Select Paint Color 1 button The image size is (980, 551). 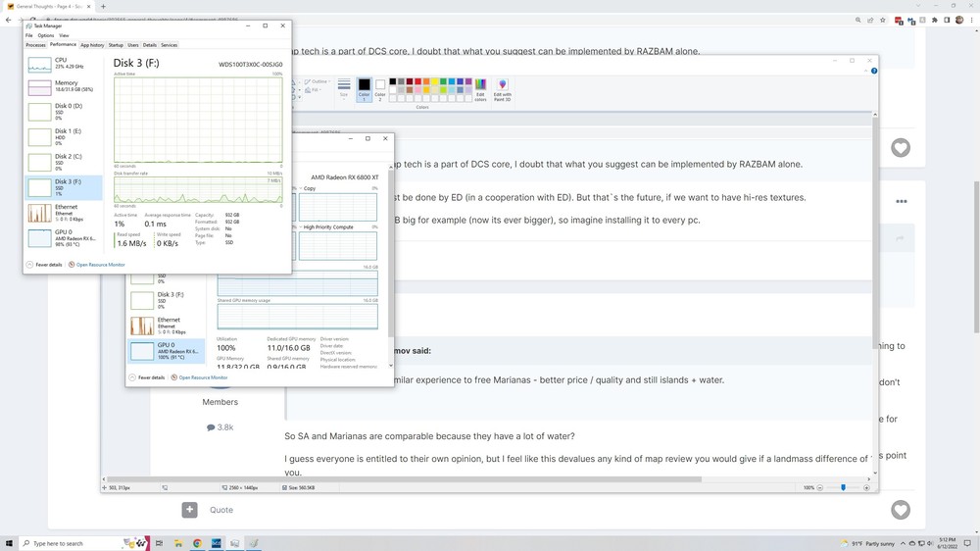tap(364, 89)
